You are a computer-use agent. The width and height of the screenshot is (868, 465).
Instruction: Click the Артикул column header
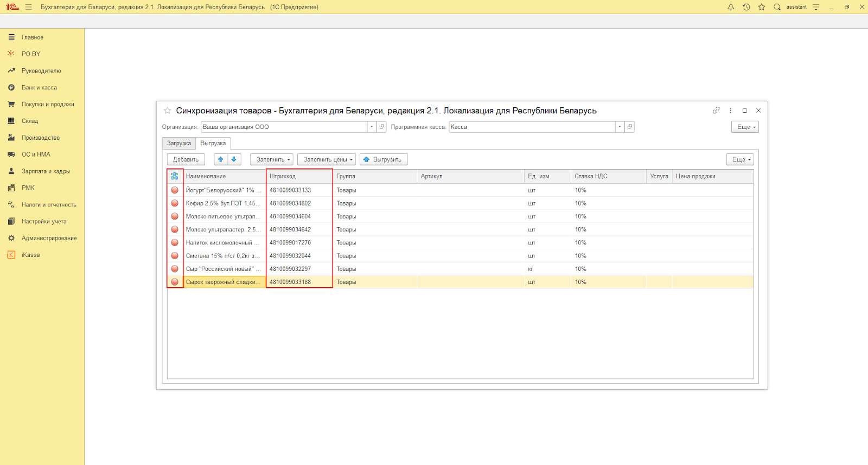pyautogui.click(x=471, y=176)
